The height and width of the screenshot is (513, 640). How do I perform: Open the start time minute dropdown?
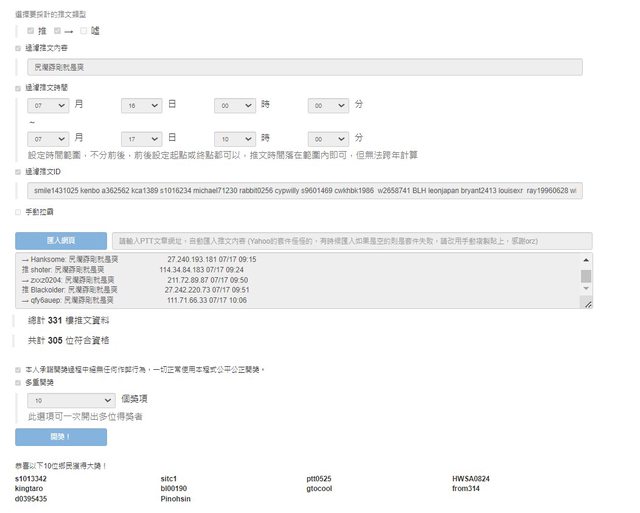328,105
